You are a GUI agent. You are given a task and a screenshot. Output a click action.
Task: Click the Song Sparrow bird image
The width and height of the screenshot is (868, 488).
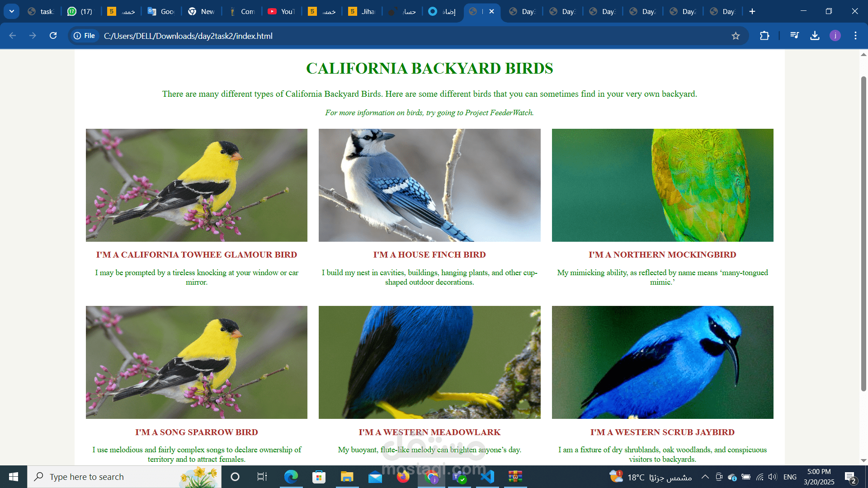click(x=197, y=362)
